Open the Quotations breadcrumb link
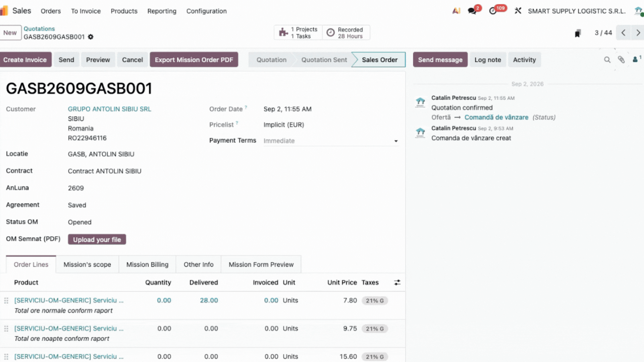 pyautogui.click(x=39, y=29)
